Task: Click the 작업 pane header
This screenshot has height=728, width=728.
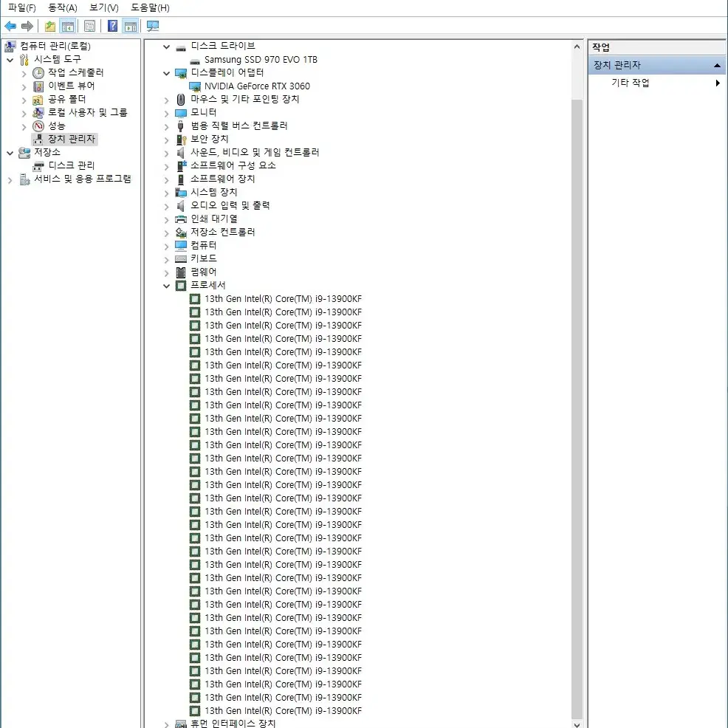Action: coord(657,47)
